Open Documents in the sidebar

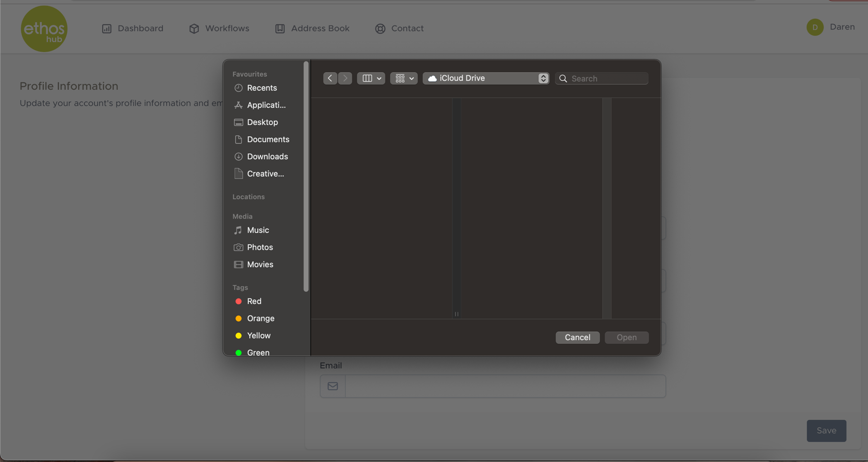click(268, 140)
